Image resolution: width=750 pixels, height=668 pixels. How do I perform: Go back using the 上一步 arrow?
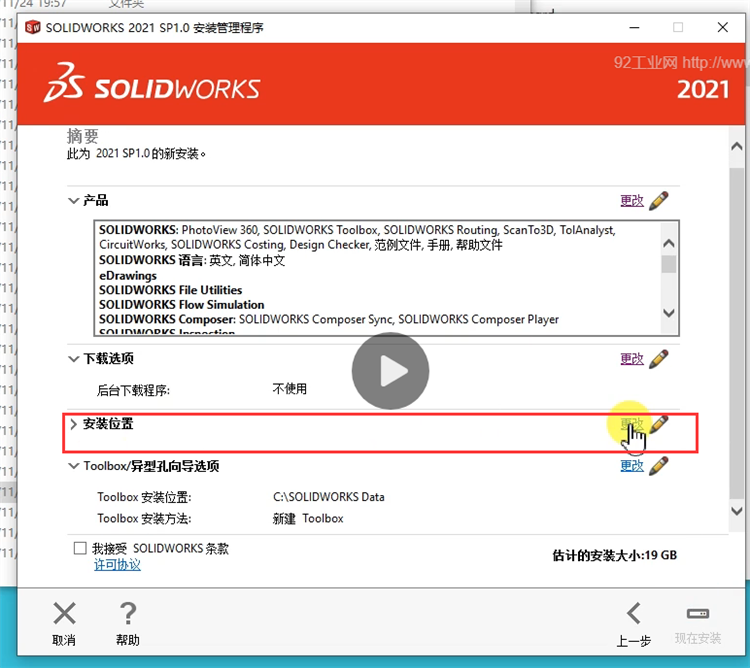click(x=634, y=613)
